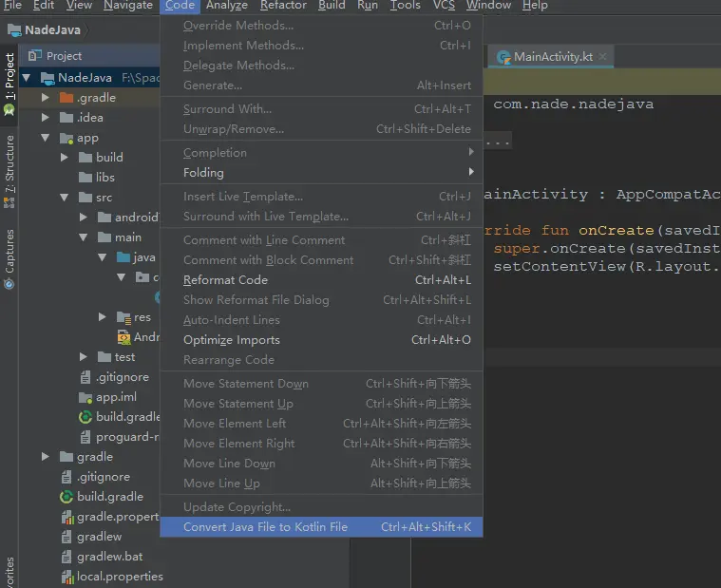Viewport: 721px width, 588px height.
Task: Select the app module folder icon
Action: click(x=66, y=138)
